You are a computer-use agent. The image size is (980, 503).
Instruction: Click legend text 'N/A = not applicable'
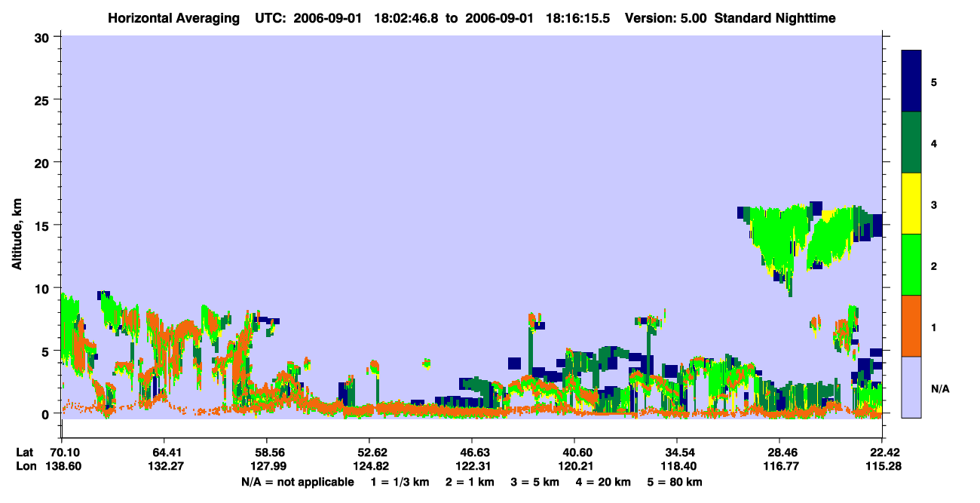298,482
